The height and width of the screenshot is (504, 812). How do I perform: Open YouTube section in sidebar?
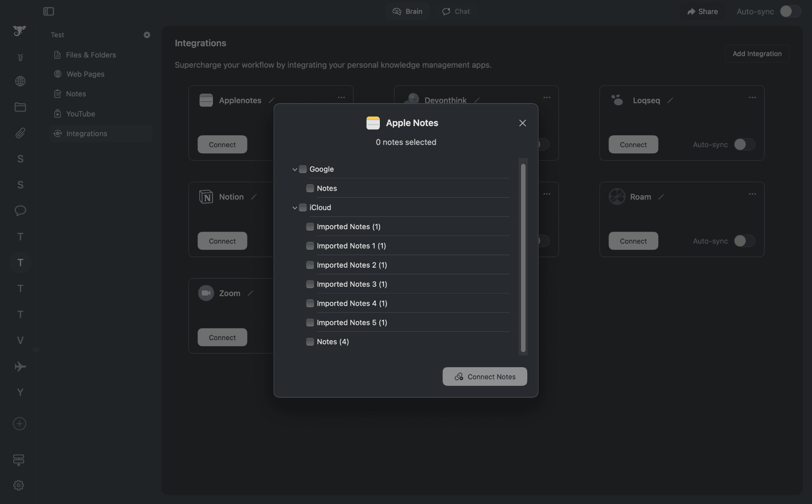pyautogui.click(x=75, y=114)
